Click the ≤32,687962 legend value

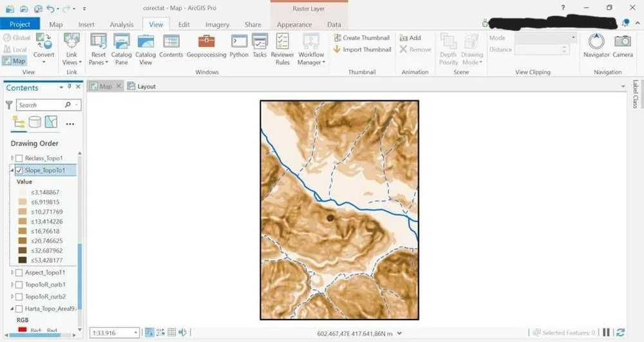click(47, 251)
